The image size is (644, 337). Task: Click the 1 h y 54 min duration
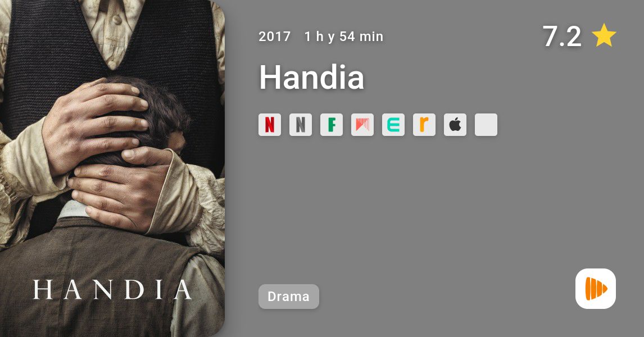pyautogui.click(x=344, y=37)
